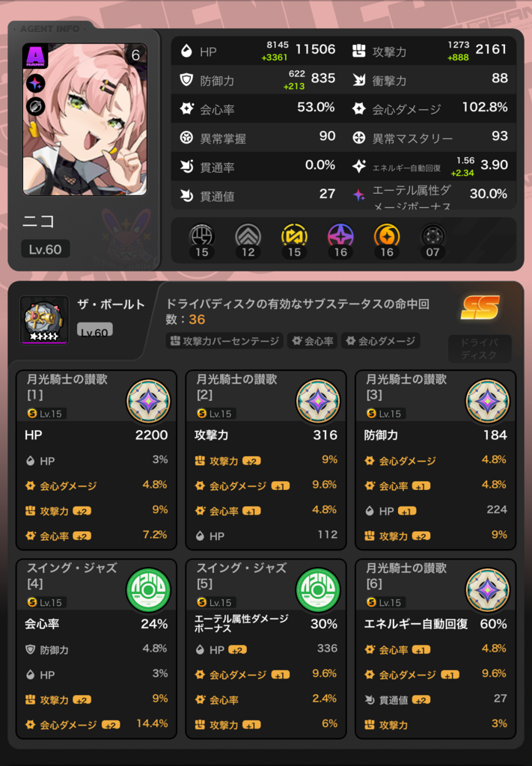Click the purple special attack skill icon
532x766 pixels.
pos(340,236)
